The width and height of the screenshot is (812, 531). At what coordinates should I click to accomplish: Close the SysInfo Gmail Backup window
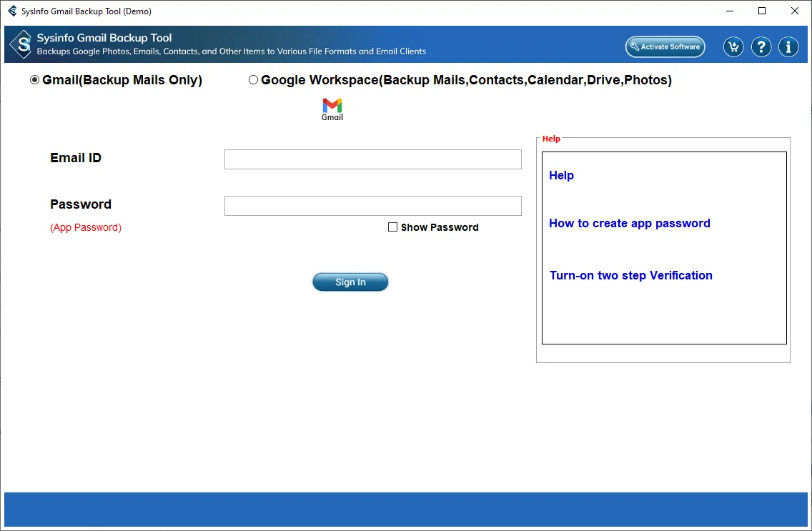pyautogui.click(x=794, y=11)
